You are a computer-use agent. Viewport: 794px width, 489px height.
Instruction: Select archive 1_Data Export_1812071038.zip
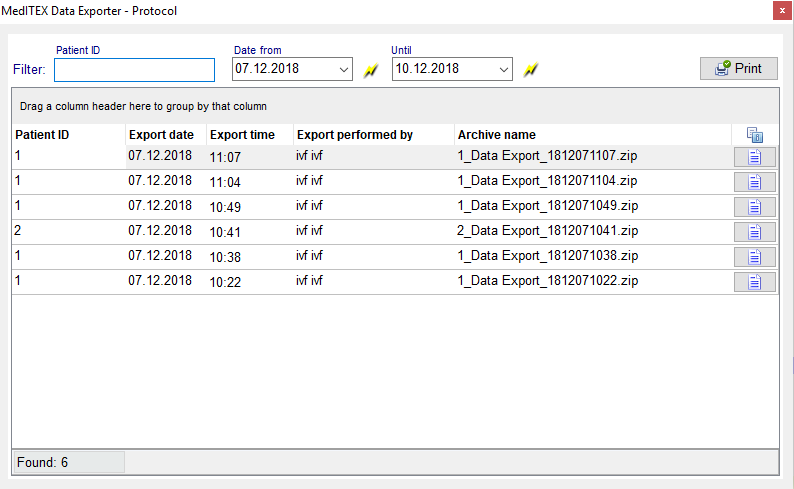pos(548,256)
